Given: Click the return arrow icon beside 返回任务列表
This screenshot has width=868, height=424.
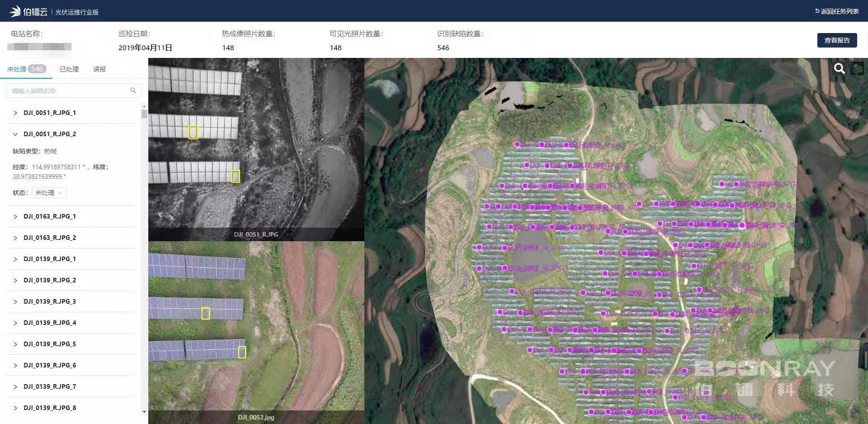Looking at the screenshot, I should click(817, 11).
